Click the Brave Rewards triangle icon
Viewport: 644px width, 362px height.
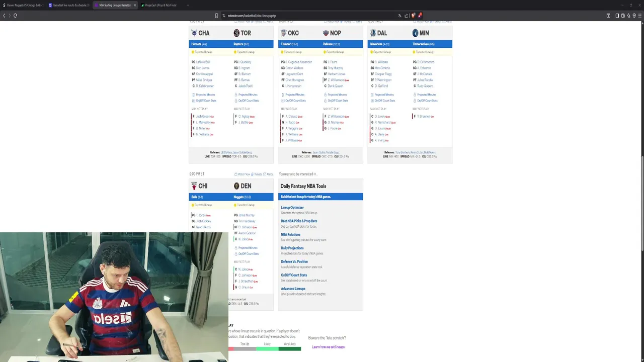tap(419, 16)
